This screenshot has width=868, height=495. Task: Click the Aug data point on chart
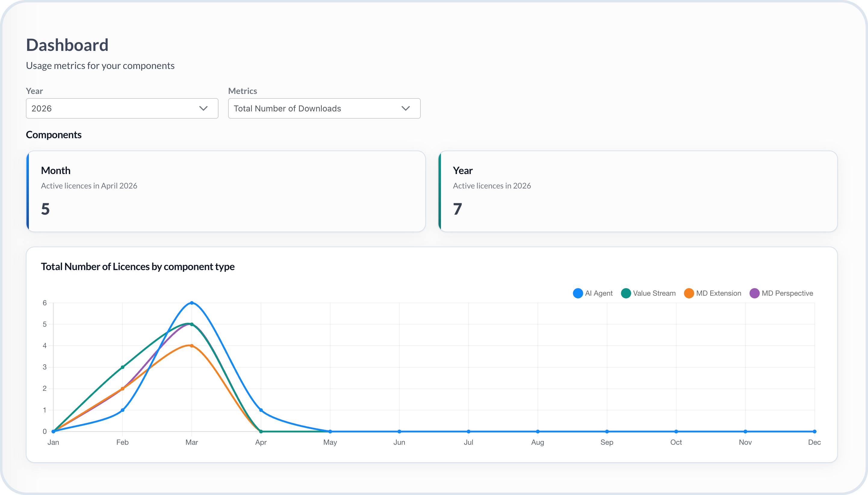pos(538,431)
